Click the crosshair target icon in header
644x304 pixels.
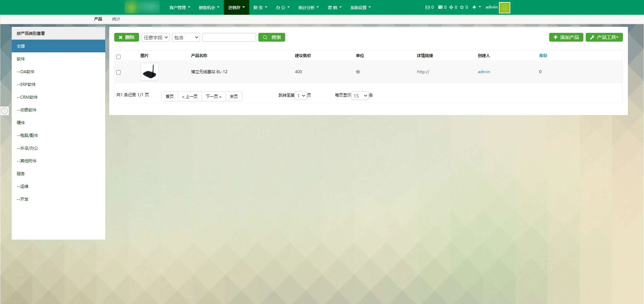point(451,7)
